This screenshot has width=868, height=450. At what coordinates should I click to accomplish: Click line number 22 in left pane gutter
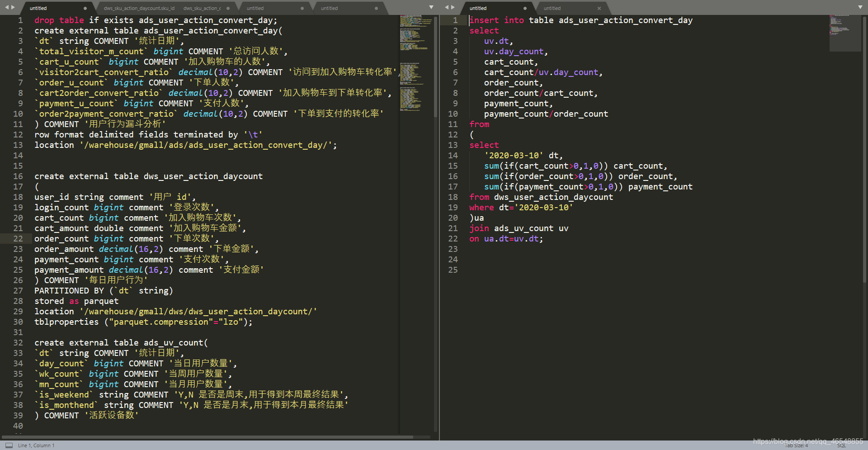[18, 238]
